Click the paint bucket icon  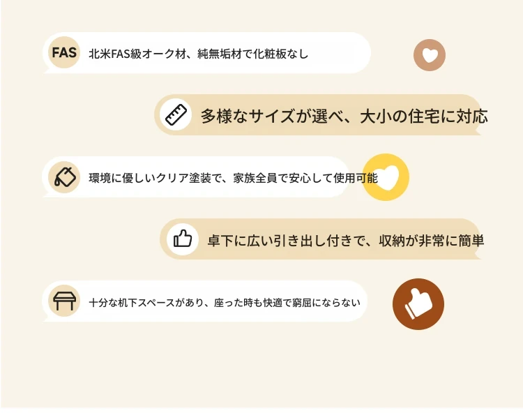(64, 177)
